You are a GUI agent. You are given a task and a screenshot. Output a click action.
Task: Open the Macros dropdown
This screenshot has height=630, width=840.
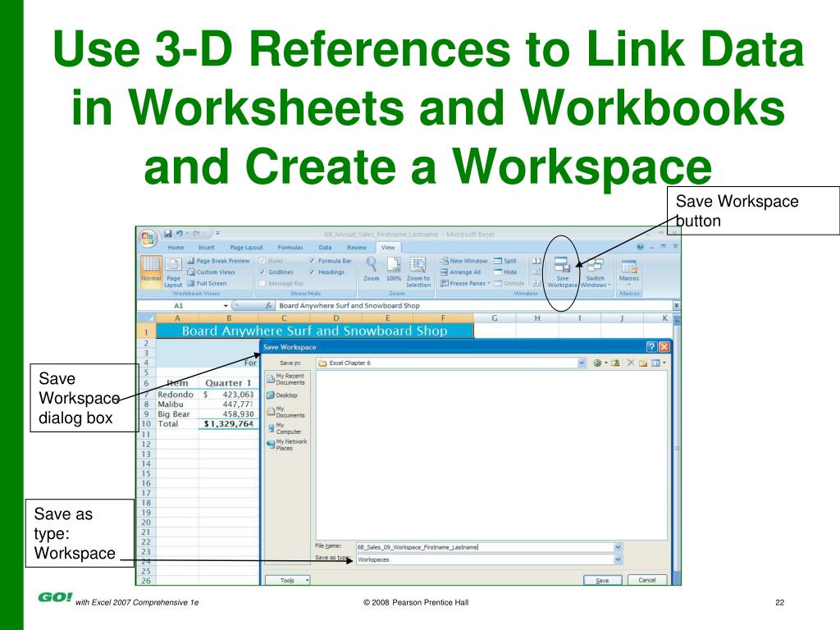pyautogui.click(x=629, y=272)
